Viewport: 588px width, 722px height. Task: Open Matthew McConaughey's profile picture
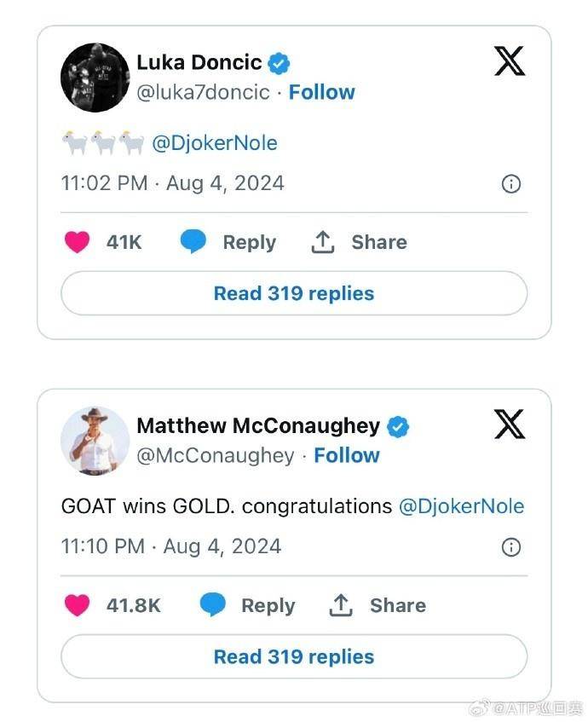tap(95, 440)
